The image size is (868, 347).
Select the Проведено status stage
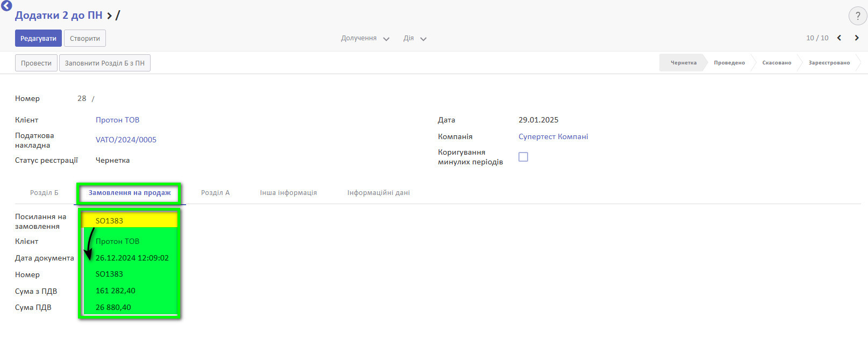coord(729,63)
